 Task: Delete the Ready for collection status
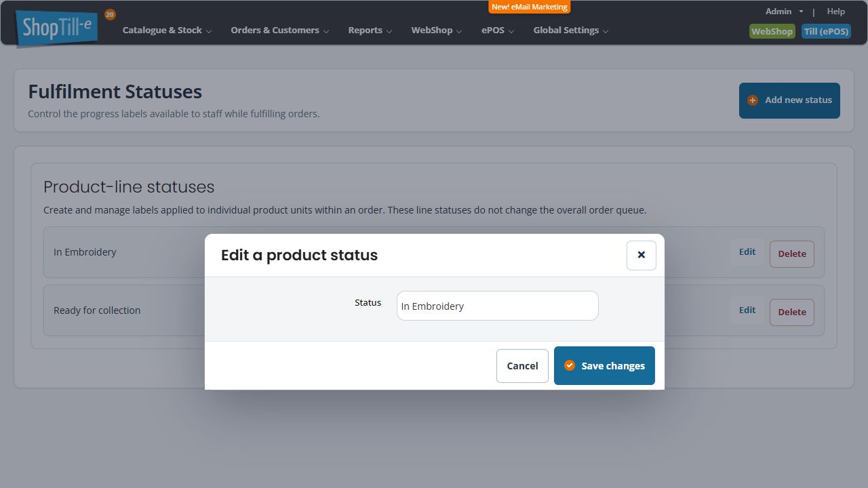click(x=792, y=312)
